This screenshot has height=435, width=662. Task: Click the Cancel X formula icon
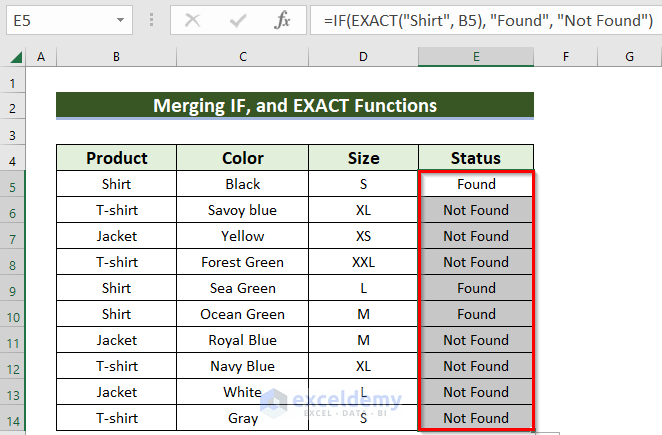coord(193,19)
